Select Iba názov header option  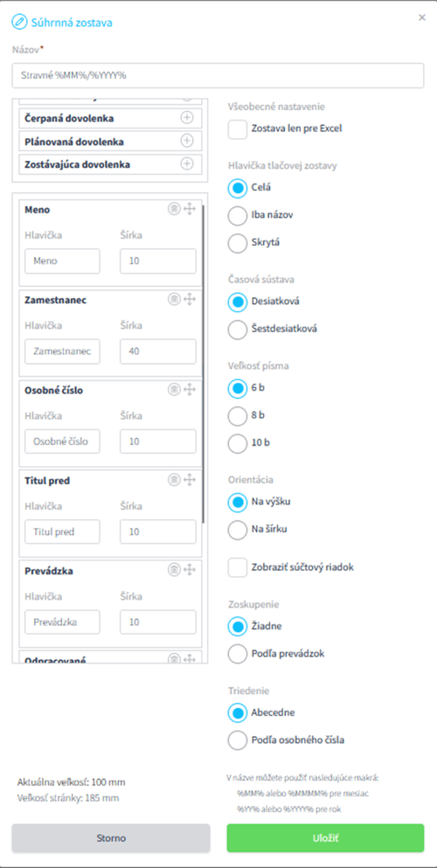(238, 215)
